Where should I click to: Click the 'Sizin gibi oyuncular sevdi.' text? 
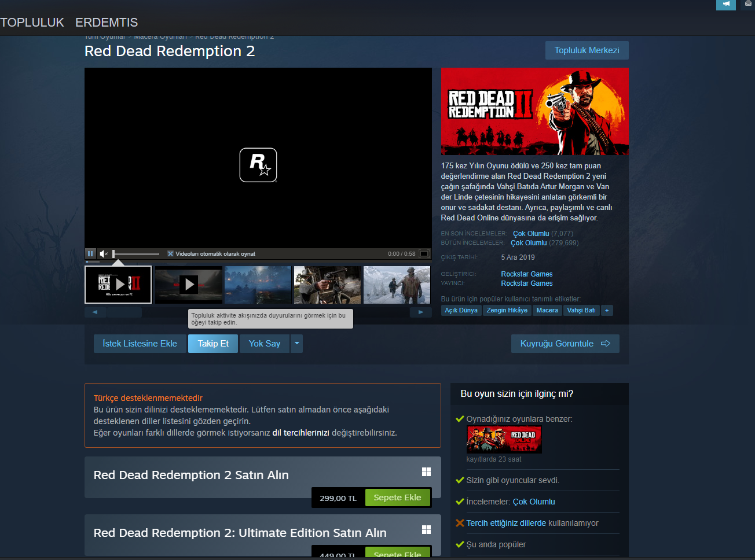[x=513, y=480]
